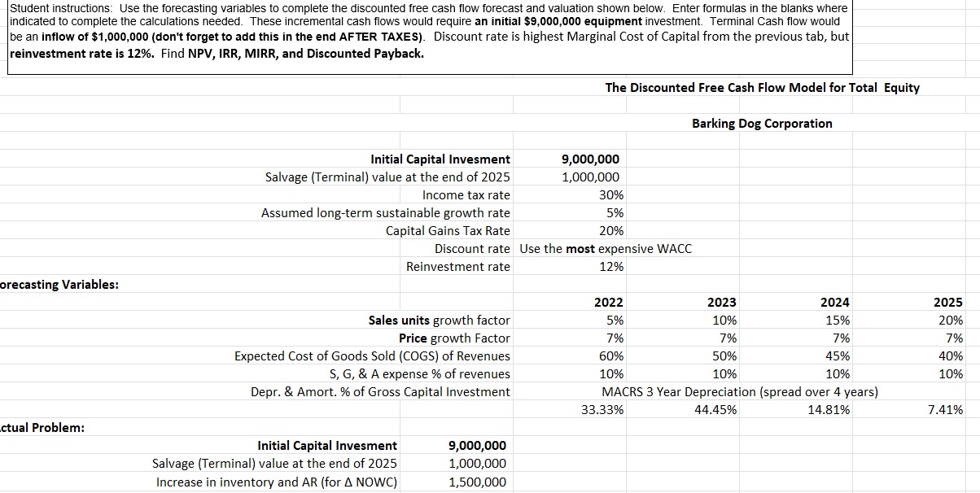Click the 30% income tax rate value
The width and height of the screenshot is (980, 493).
click(611, 194)
